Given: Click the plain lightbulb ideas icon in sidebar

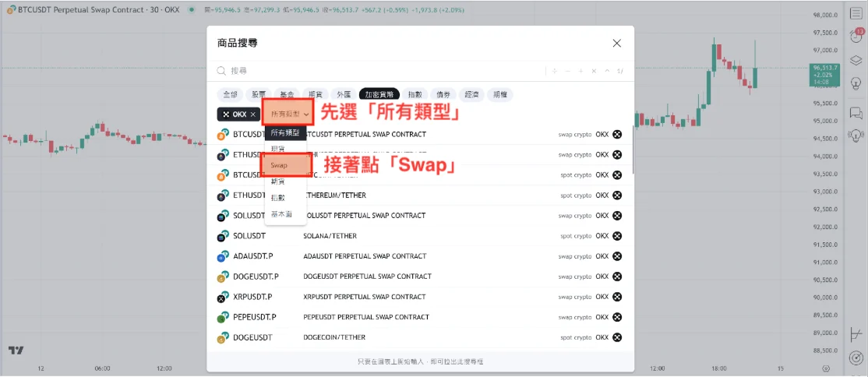Looking at the screenshot, I should tap(856, 83).
